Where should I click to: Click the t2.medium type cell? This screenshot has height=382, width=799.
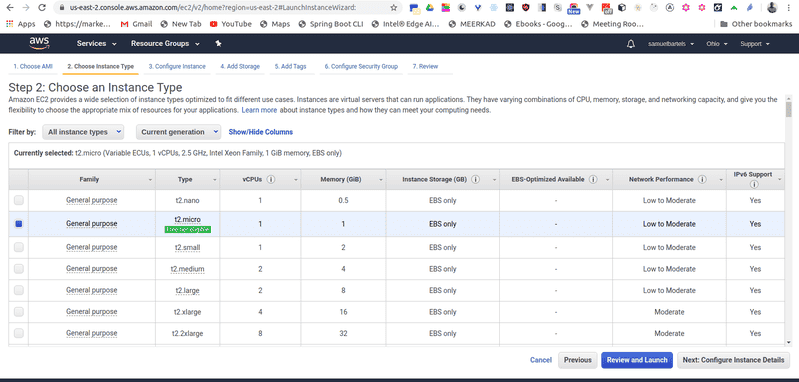coord(188,268)
